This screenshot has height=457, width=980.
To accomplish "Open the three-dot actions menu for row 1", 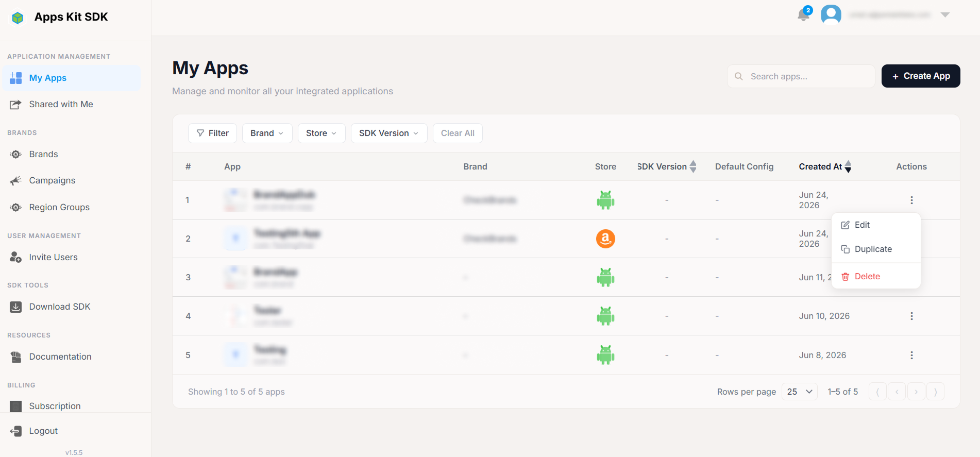I will 911,200.
